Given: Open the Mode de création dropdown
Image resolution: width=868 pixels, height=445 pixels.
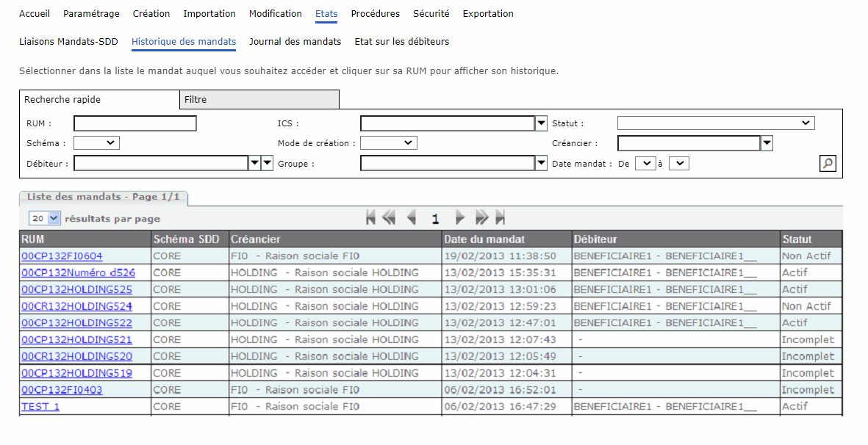Looking at the screenshot, I should tap(388, 143).
